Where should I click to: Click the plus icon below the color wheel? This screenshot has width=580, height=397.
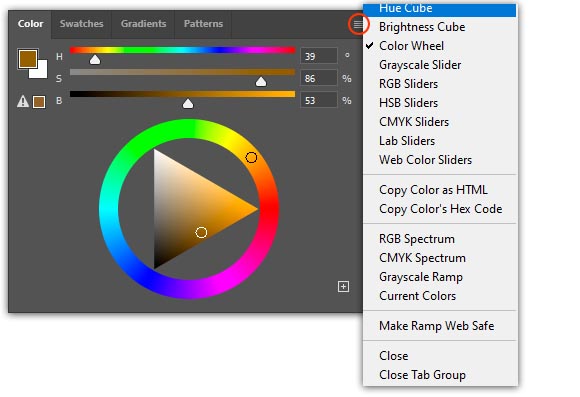[x=343, y=286]
